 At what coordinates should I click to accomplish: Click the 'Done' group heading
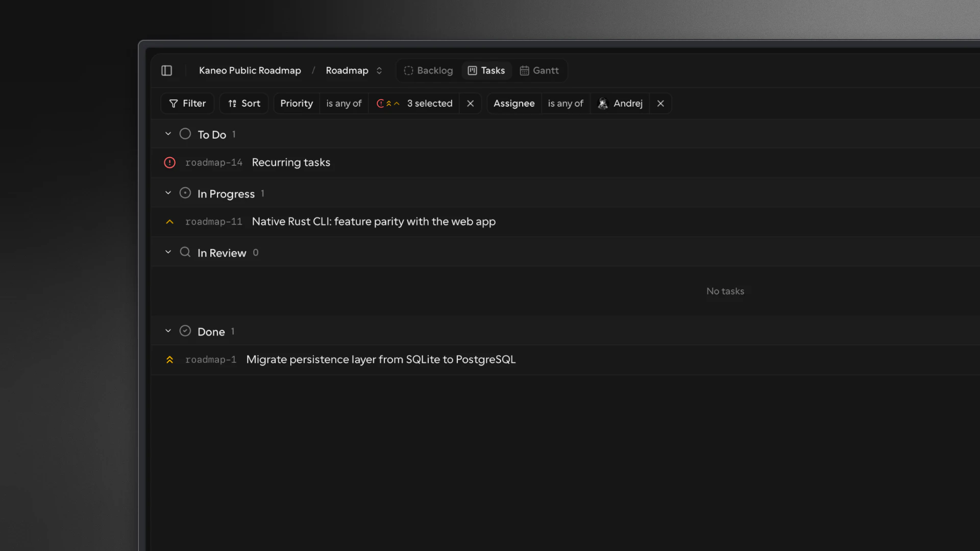coord(211,332)
